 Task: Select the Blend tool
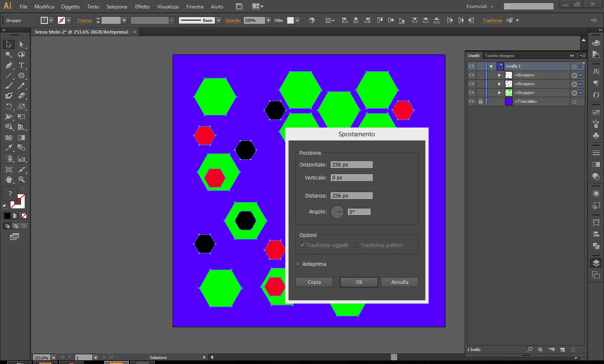click(21, 148)
